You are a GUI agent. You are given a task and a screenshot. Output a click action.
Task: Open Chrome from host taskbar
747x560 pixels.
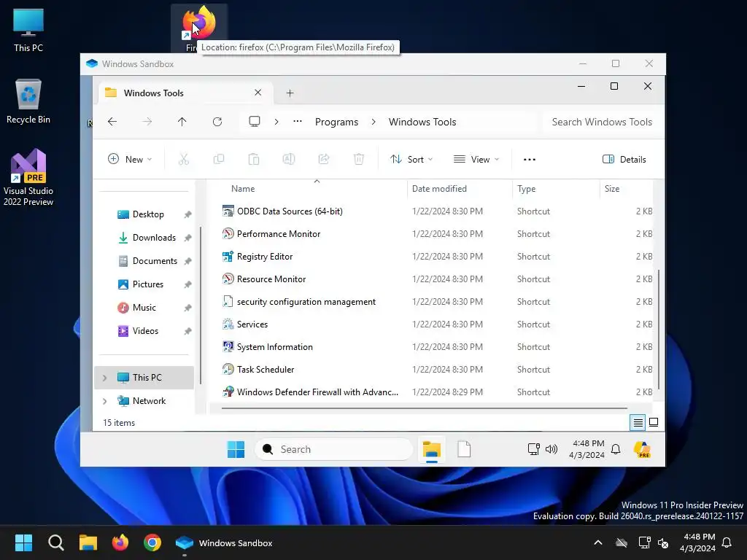(152, 542)
